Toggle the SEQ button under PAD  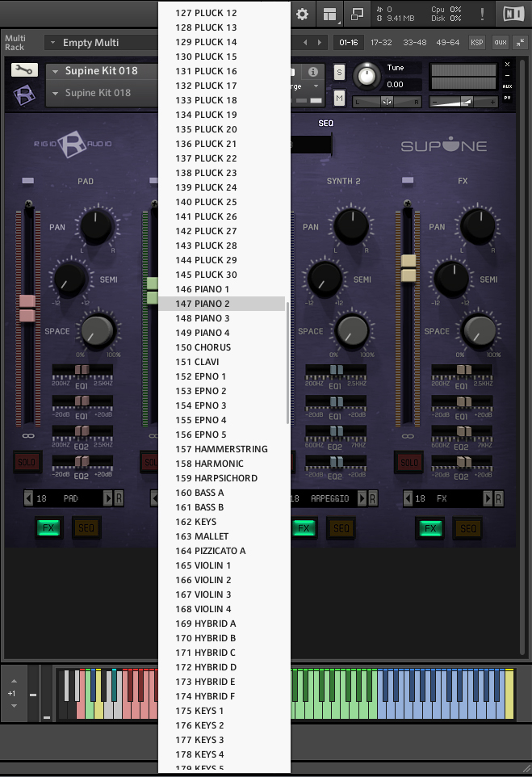coord(86,527)
